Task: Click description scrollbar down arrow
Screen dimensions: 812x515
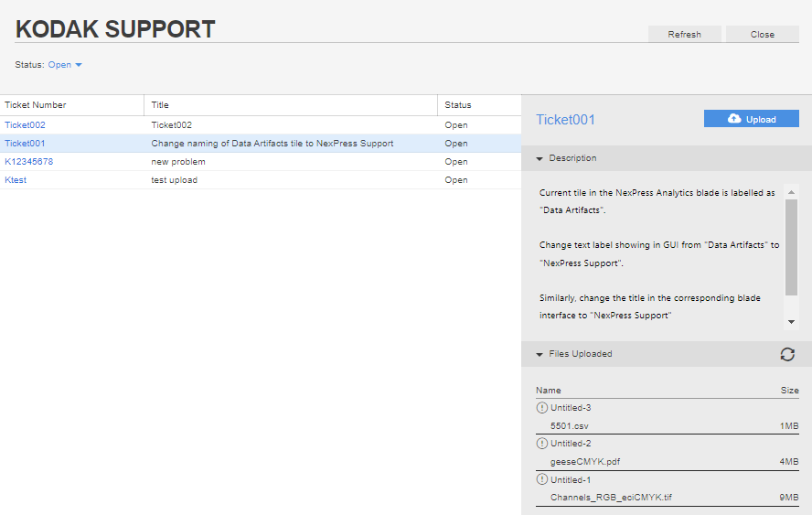Action: pos(791,322)
